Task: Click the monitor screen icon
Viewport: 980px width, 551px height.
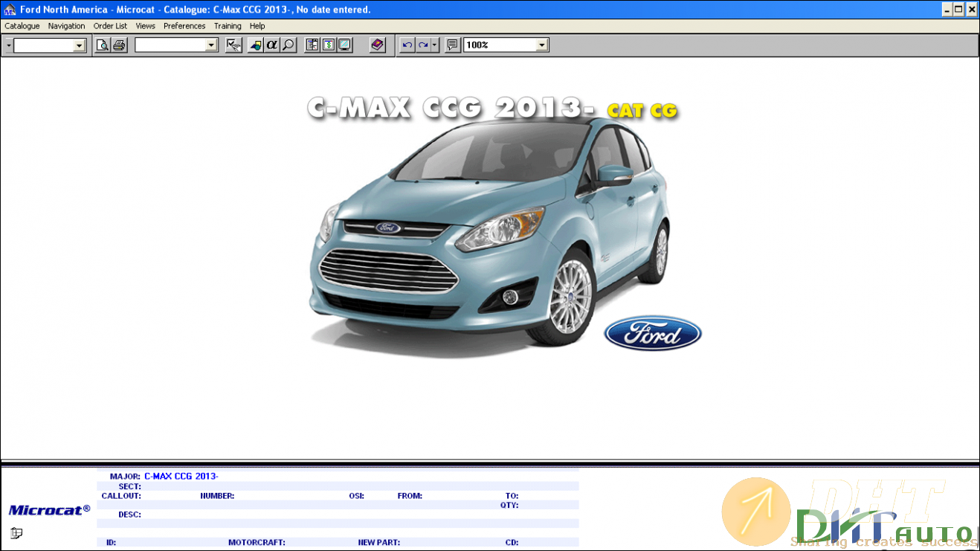Action: pos(344,45)
